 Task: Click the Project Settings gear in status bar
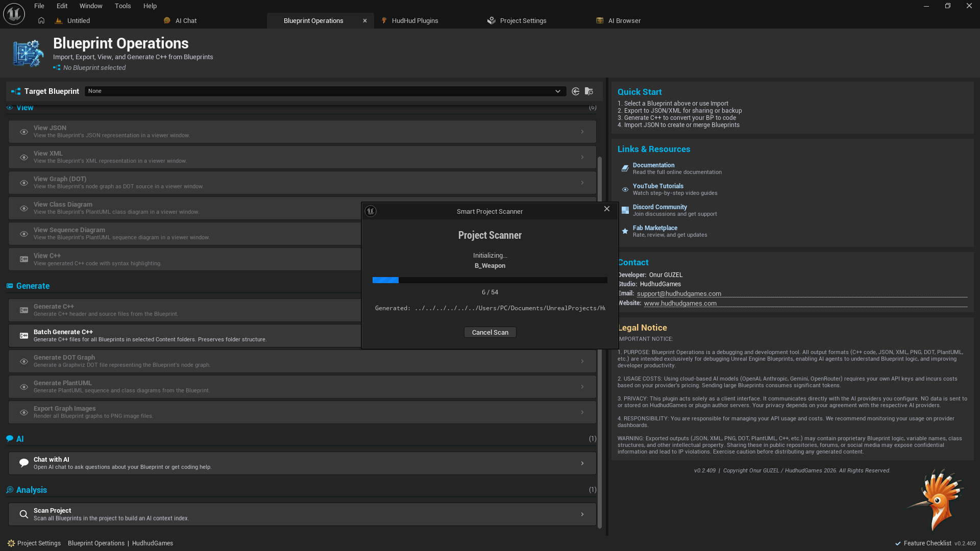[11, 543]
